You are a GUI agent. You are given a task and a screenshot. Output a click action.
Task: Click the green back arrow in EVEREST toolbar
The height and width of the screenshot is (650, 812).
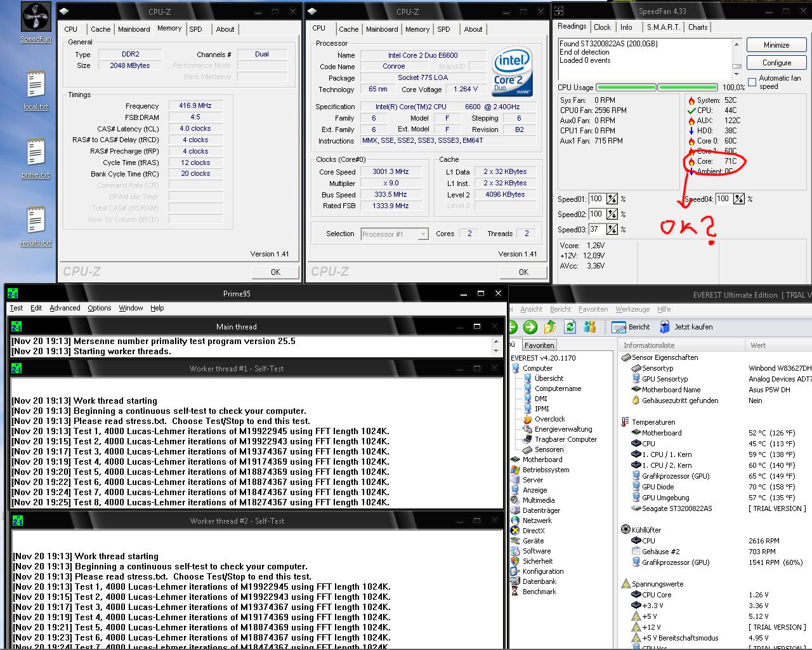click(513, 327)
